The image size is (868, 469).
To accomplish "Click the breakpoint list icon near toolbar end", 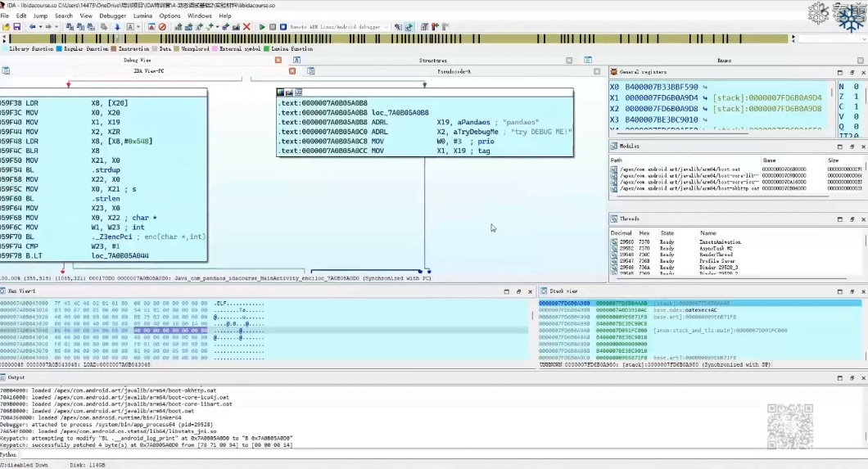I will point(425,26).
